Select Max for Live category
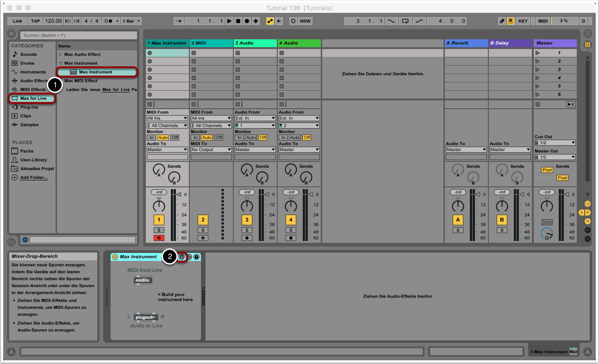This screenshot has height=364, width=599. 32,99
